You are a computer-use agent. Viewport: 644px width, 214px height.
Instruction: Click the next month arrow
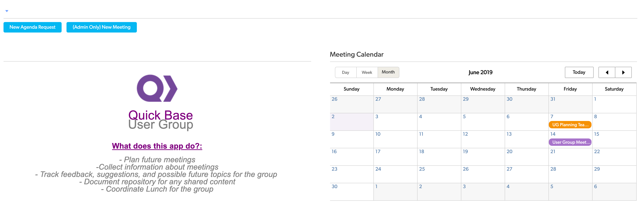[x=623, y=72]
